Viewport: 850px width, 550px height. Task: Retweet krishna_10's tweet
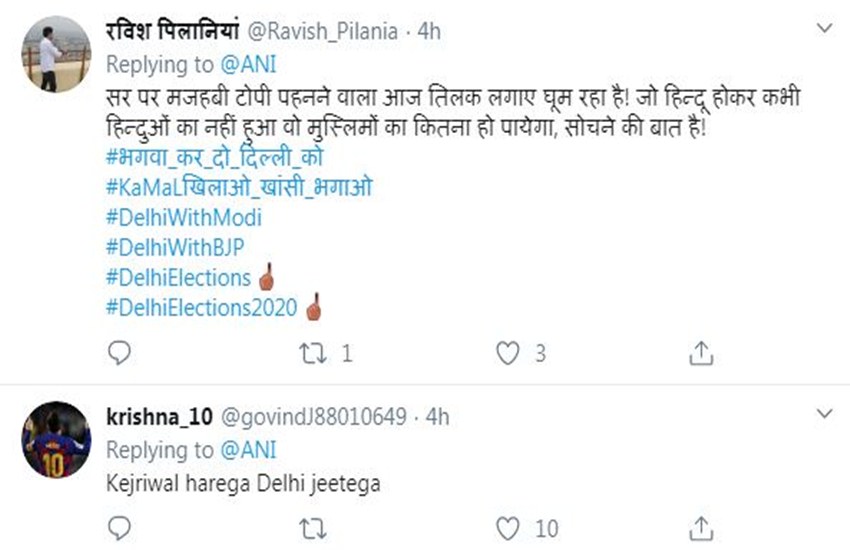pyautogui.click(x=312, y=525)
